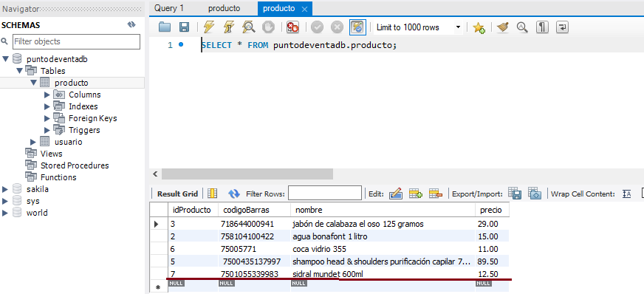Switch to the Query 1 tab

coord(169,8)
